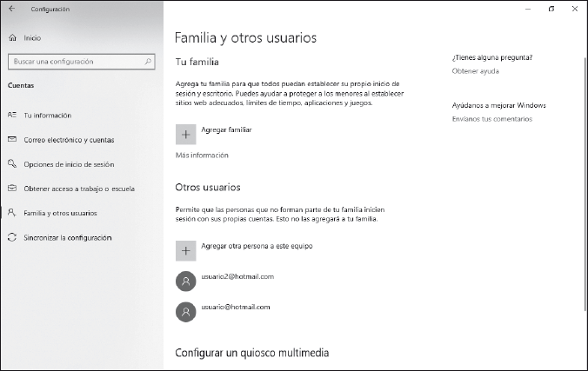This screenshot has width=588, height=371.
Task: Click the Tu información sidebar icon
Action: (x=11, y=115)
